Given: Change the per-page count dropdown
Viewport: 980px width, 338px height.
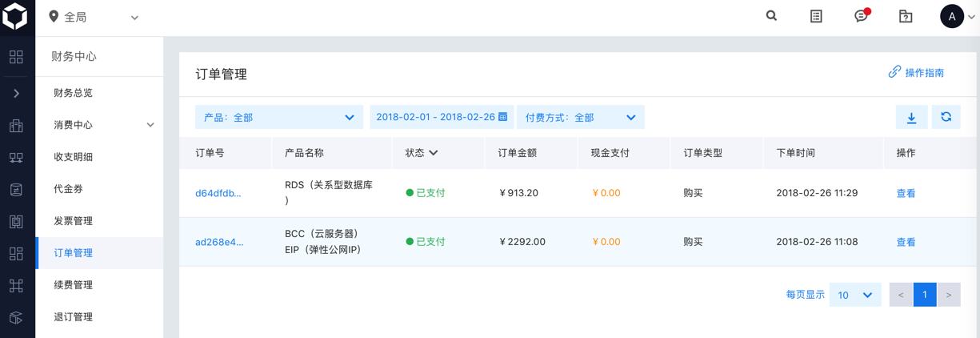Looking at the screenshot, I should click(x=855, y=295).
